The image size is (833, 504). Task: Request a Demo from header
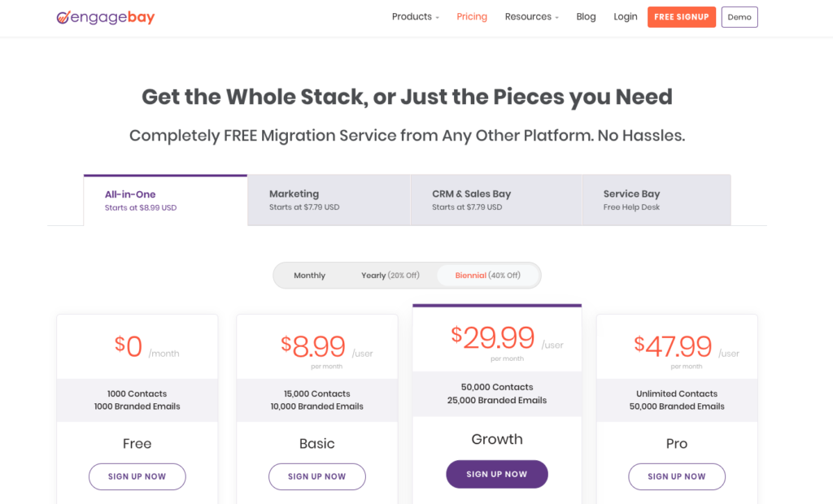[x=739, y=17]
